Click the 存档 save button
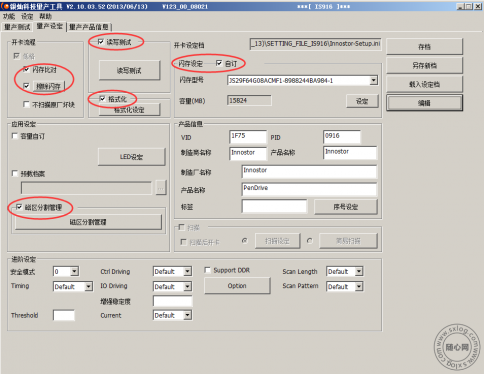 424,47
